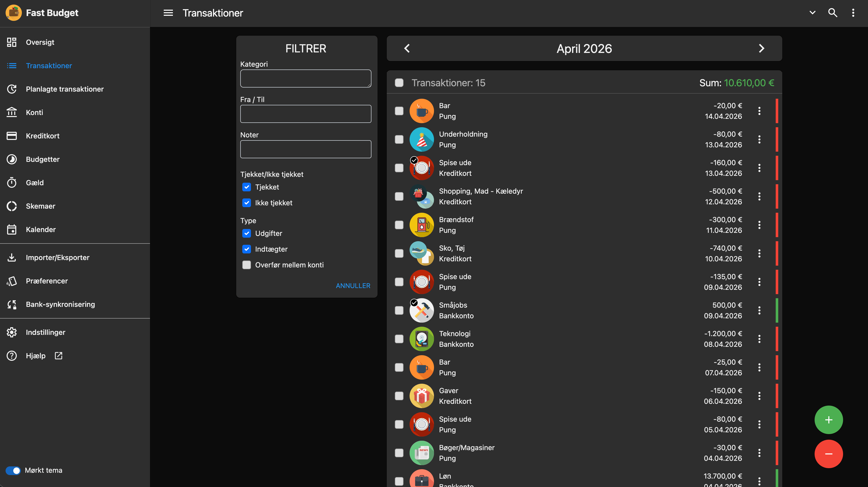This screenshot has width=868, height=487.
Task: Select all via Transaktioner header checkbox
Action: (x=399, y=83)
